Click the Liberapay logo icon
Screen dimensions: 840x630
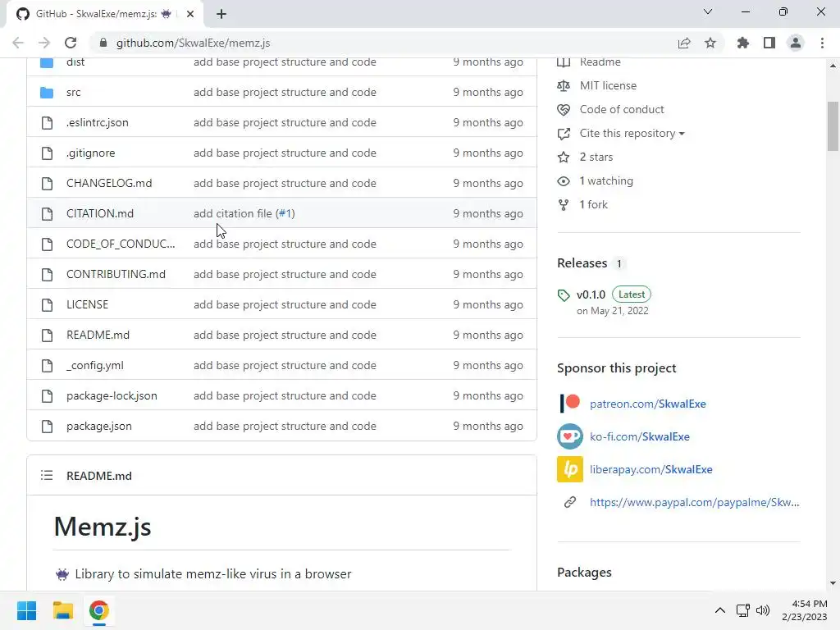[x=570, y=469]
